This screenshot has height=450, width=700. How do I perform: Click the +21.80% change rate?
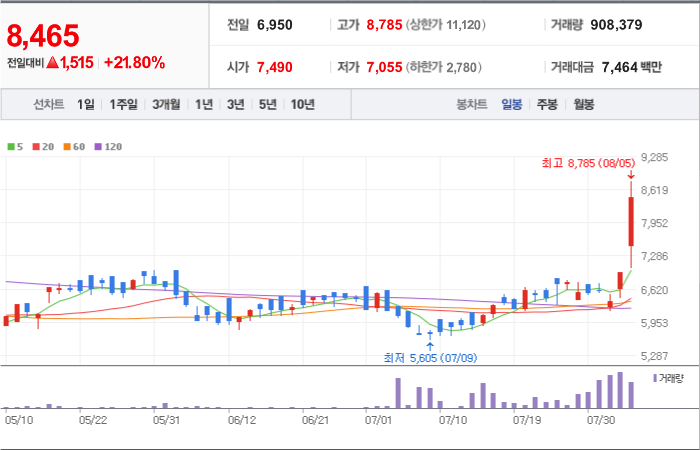click(134, 63)
